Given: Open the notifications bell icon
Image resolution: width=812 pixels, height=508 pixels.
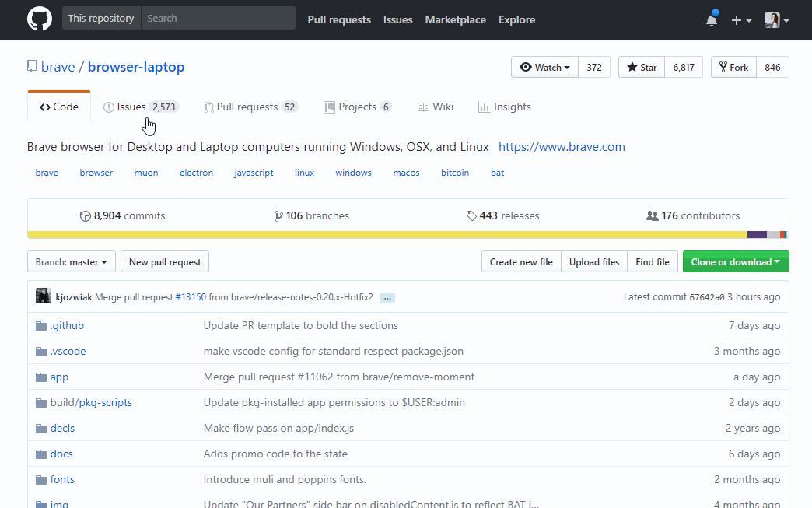Looking at the screenshot, I should coord(712,20).
